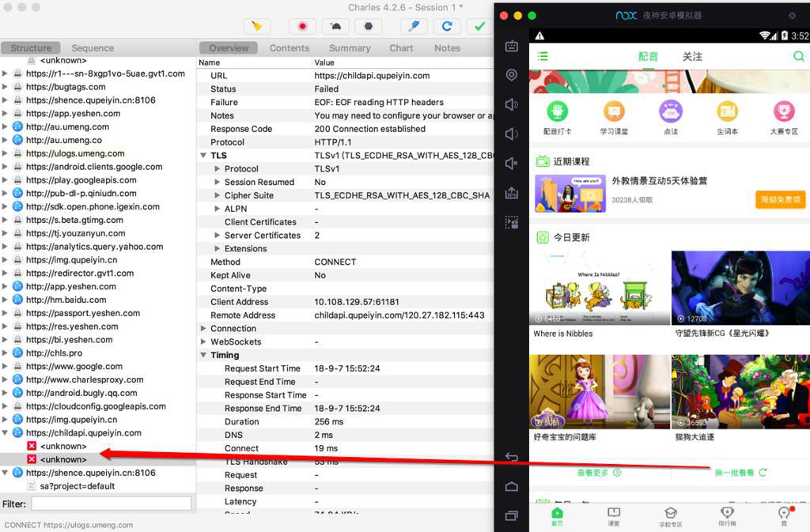Tap the home tab in bottom navigation
810x532 pixels.
(x=557, y=516)
